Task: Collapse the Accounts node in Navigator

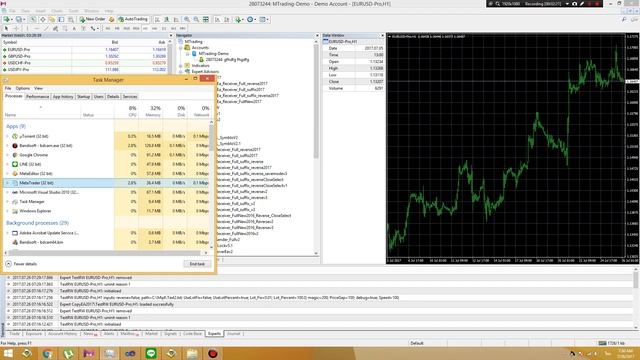Action: (181, 48)
